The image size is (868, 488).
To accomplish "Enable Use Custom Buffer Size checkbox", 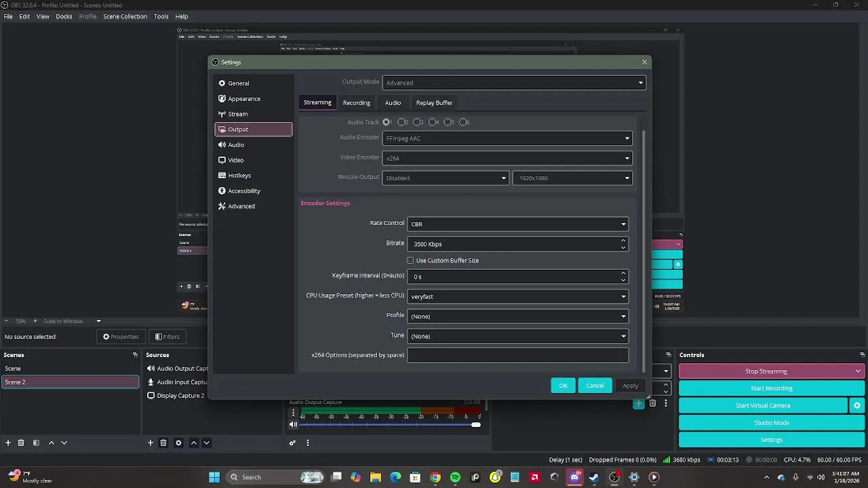I will tap(410, 260).
